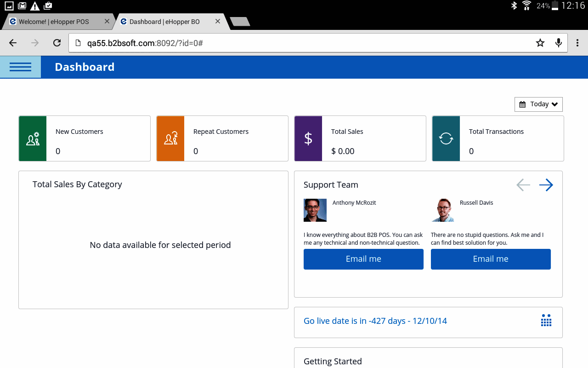Click the grid icon beside go live date
588x368 pixels.
coord(546,321)
